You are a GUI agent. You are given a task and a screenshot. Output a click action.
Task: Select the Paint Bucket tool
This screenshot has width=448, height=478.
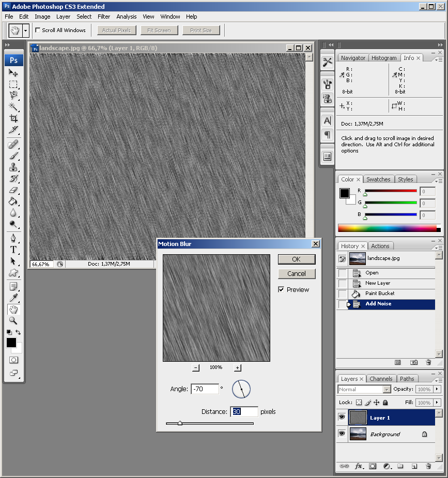point(13,202)
